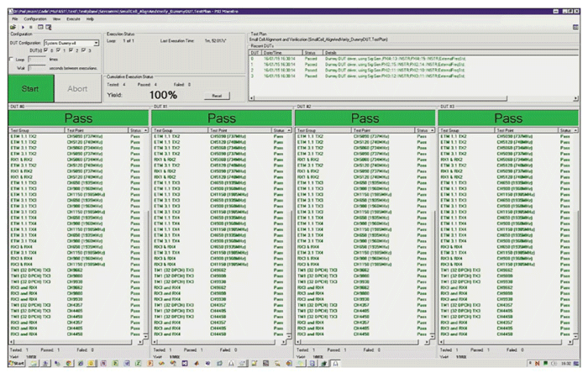Click the report viewer icon with red mark
The image size is (588, 373).
click(x=49, y=27)
